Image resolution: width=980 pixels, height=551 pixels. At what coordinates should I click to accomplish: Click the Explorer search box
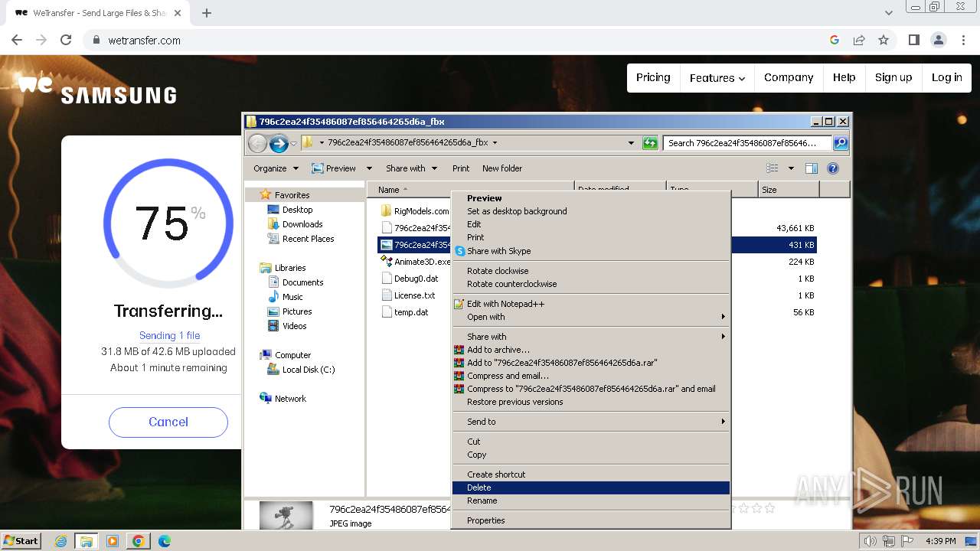pos(748,142)
